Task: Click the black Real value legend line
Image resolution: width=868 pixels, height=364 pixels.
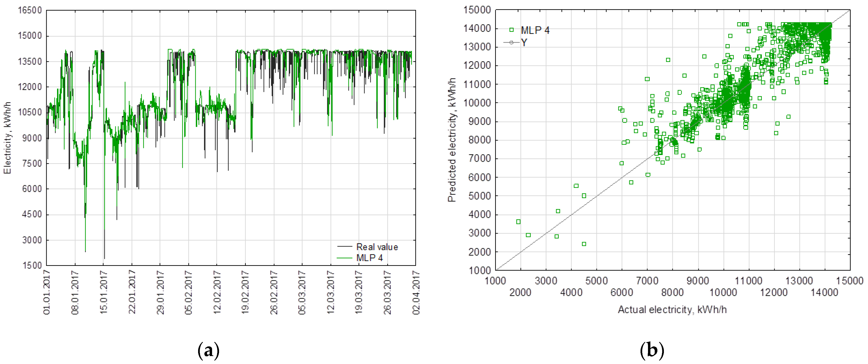Action: point(344,247)
